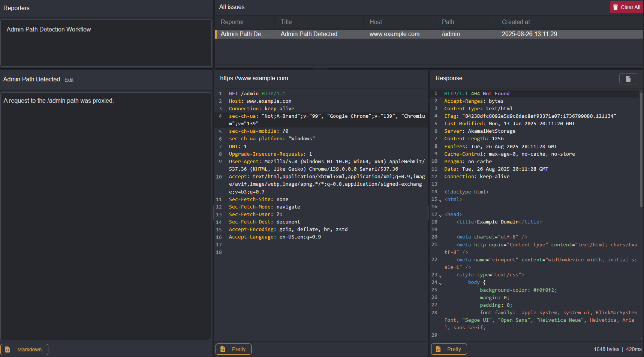The height and width of the screenshot is (357, 644).
Task: Click the Markdown button under description
Action: point(25,349)
